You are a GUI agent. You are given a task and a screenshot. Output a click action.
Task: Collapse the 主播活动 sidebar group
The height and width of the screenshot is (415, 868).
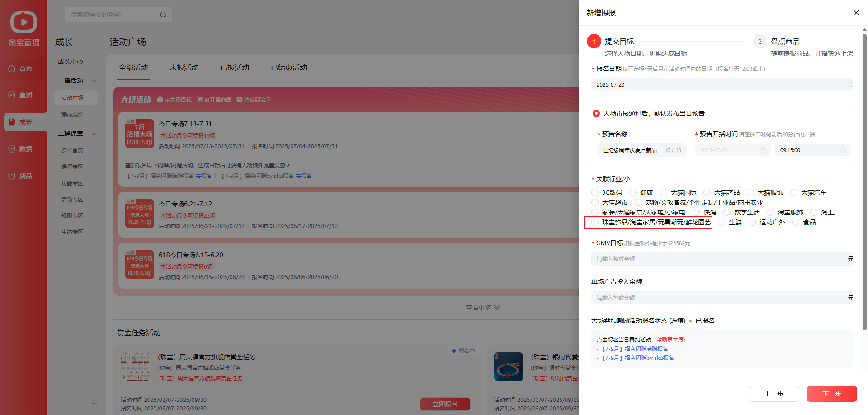(x=94, y=81)
